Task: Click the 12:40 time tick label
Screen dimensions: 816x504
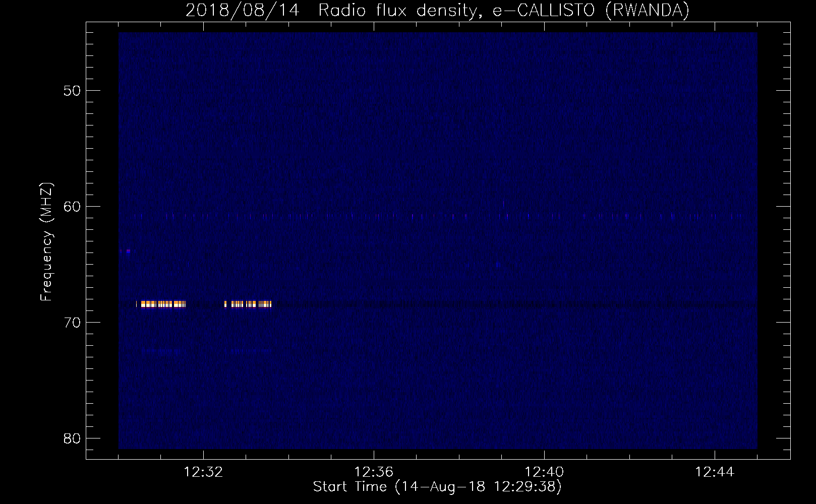Action: click(x=544, y=472)
